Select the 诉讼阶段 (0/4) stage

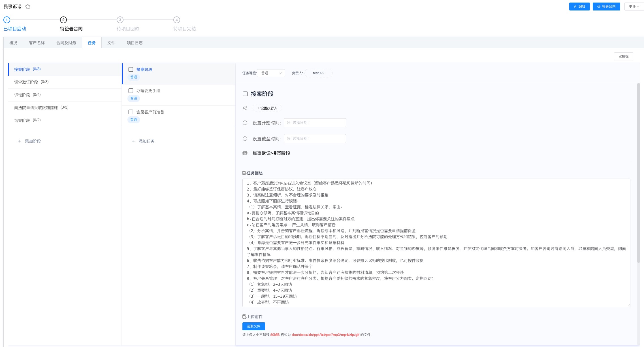(x=27, y=95)
